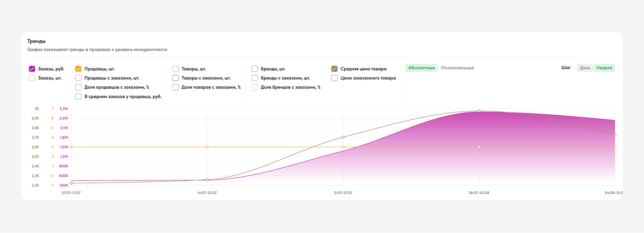Uncheck the "Заказы, руб." checkbox
Screen dimensions: 644x233
32,69
